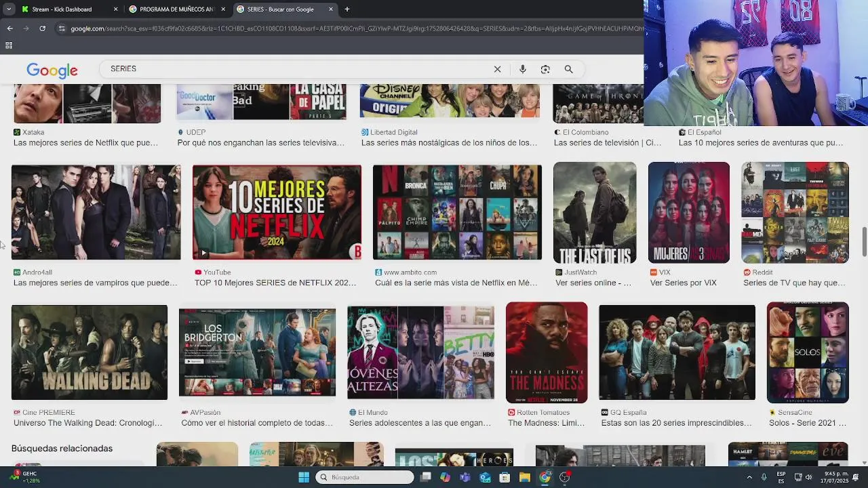
Task: Open the apps grid in bookmarks bar
Action: tap(9, 45)
